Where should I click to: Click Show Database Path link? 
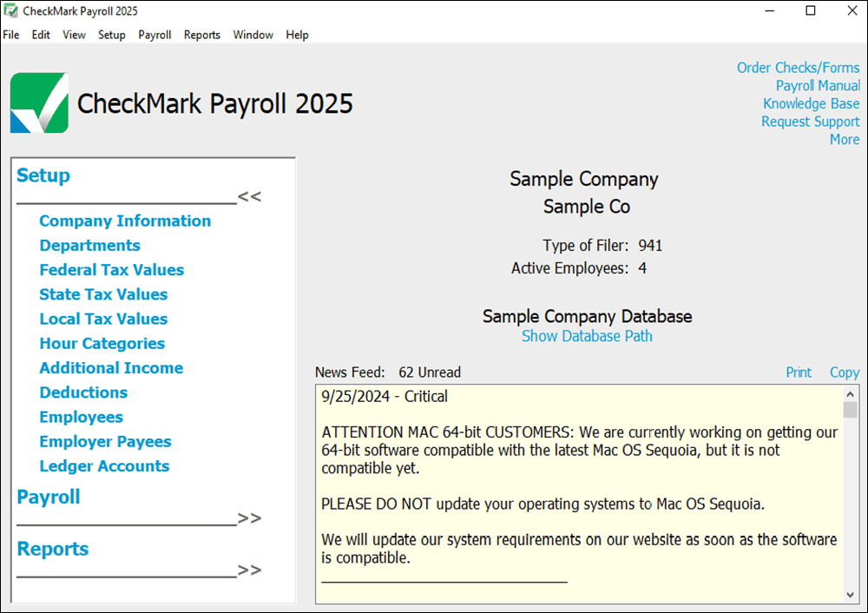click(x=587, y=336)
